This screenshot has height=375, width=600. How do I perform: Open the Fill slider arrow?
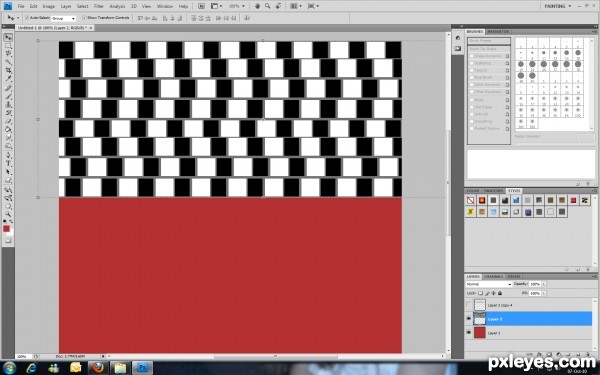544,293
